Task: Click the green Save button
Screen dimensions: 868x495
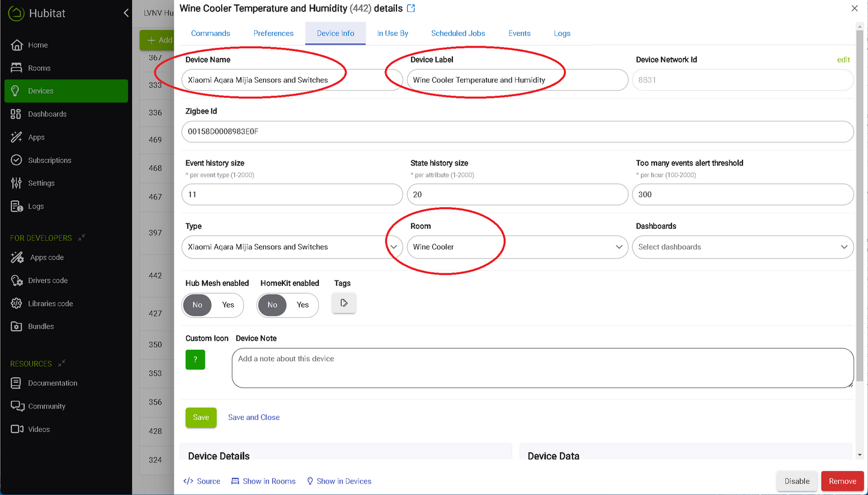Action: [201, 418]
